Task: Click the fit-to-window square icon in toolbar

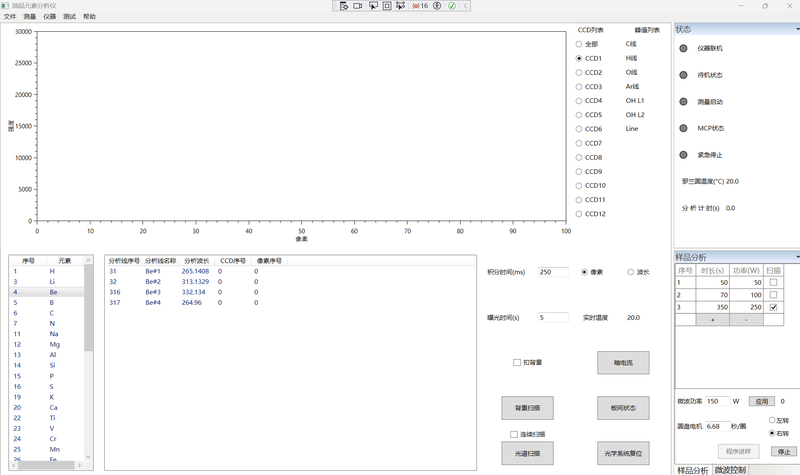Action: [387, 6]
